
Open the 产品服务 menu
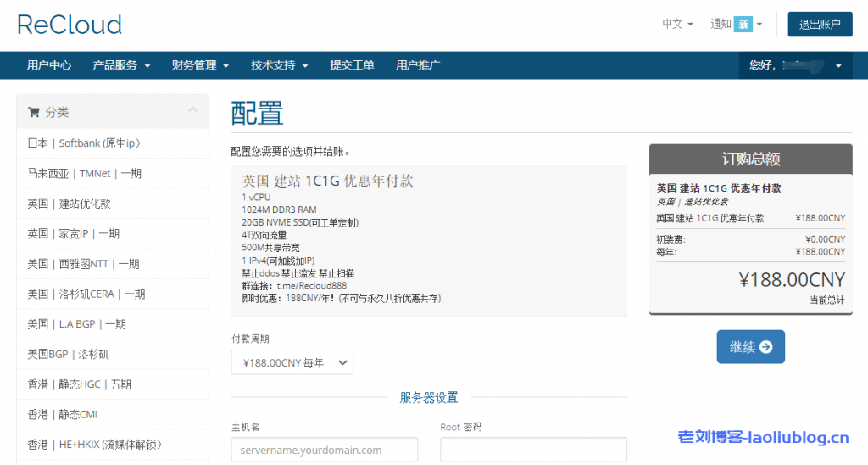[x=121, y=65]
